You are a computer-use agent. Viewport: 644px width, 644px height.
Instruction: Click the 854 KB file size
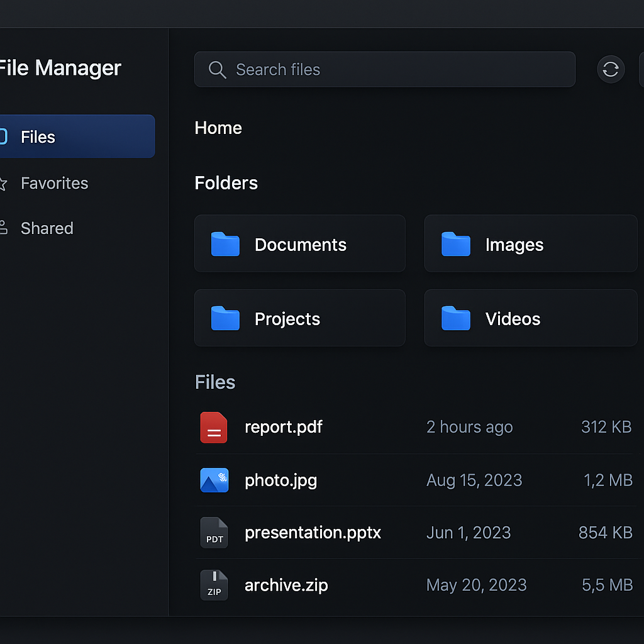606,532
